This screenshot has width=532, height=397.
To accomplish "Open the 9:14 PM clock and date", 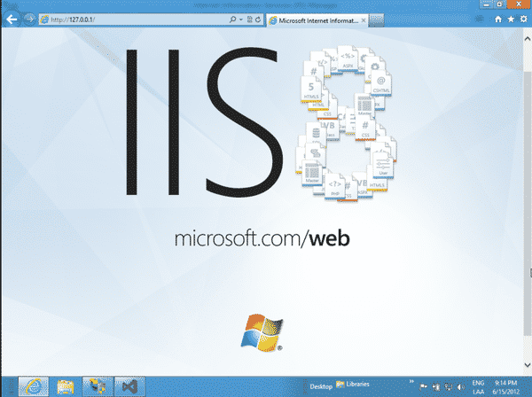I will (506, 387).
